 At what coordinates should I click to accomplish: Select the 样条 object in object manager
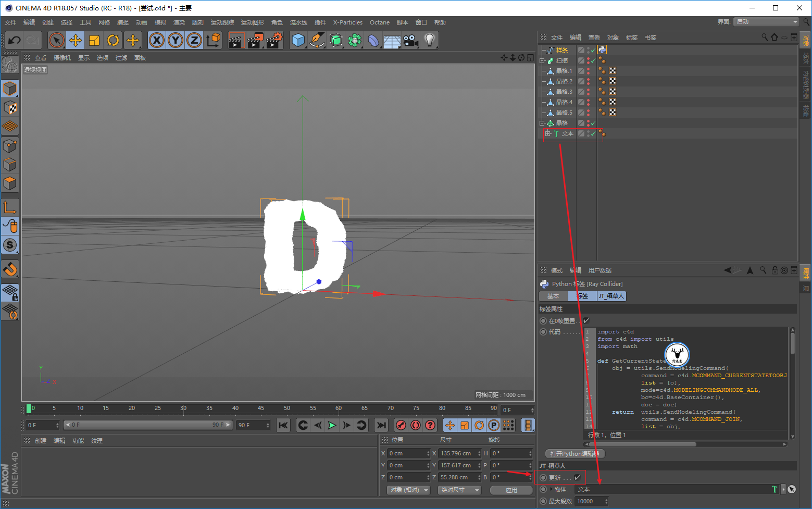[x=561, y=51]
